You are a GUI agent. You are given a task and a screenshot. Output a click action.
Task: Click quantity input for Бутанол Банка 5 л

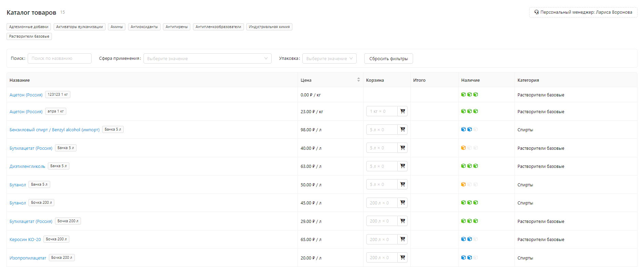point(382,185)
